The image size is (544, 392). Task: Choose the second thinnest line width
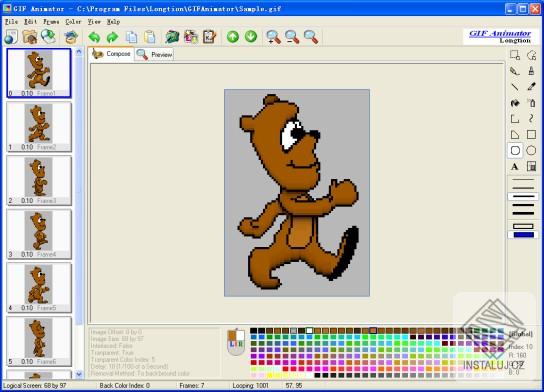click(x=523, y=188)
